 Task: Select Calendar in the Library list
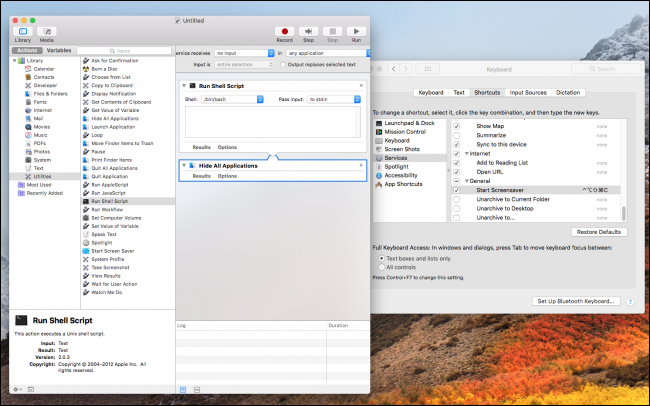coord(44,69)
